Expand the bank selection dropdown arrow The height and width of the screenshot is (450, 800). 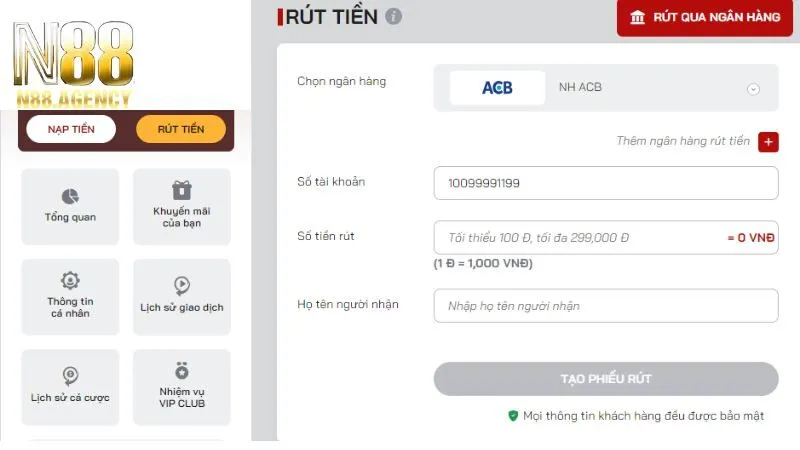(754, 88)
